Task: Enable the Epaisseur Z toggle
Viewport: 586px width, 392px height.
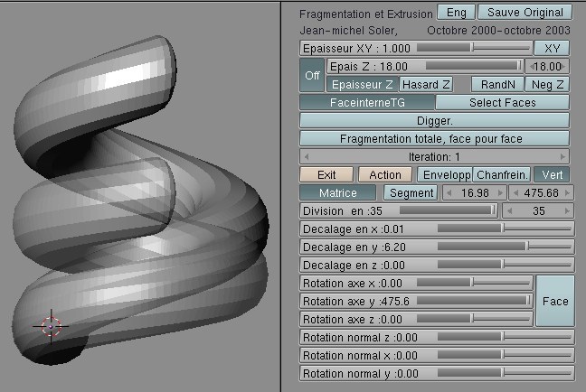Action: point(362,84)
